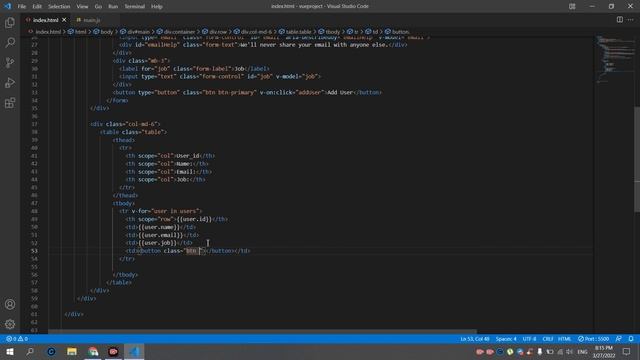Screen dimensions: 640x360
Task: Expand the body breadcrumb item
Action: point(107,32)
